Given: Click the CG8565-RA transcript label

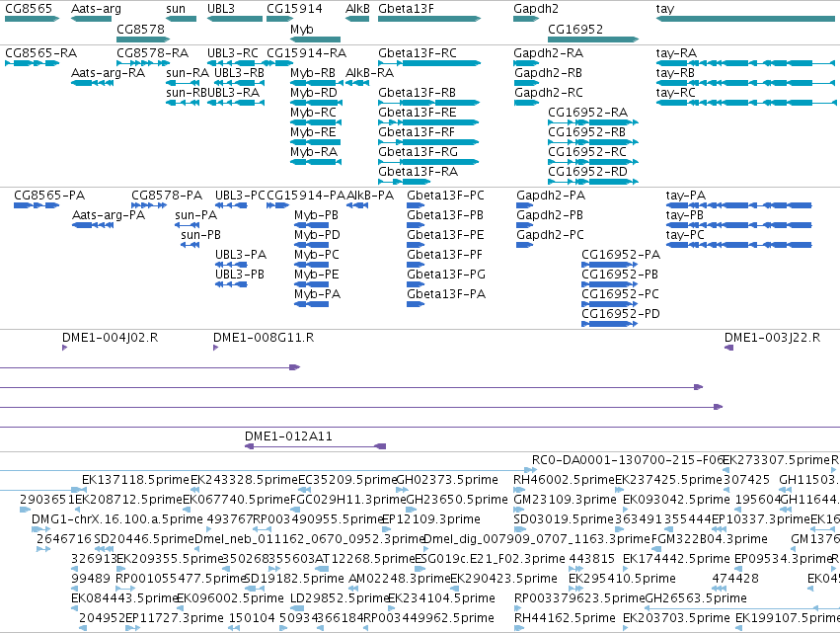Looking at the screenshot, I should click(x=40, y=53).
